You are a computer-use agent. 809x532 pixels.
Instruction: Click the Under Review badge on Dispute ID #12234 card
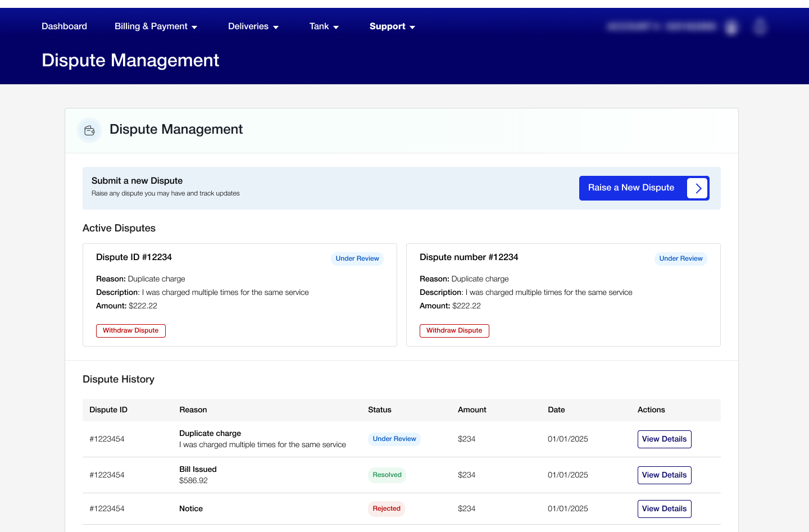(357, 258)
